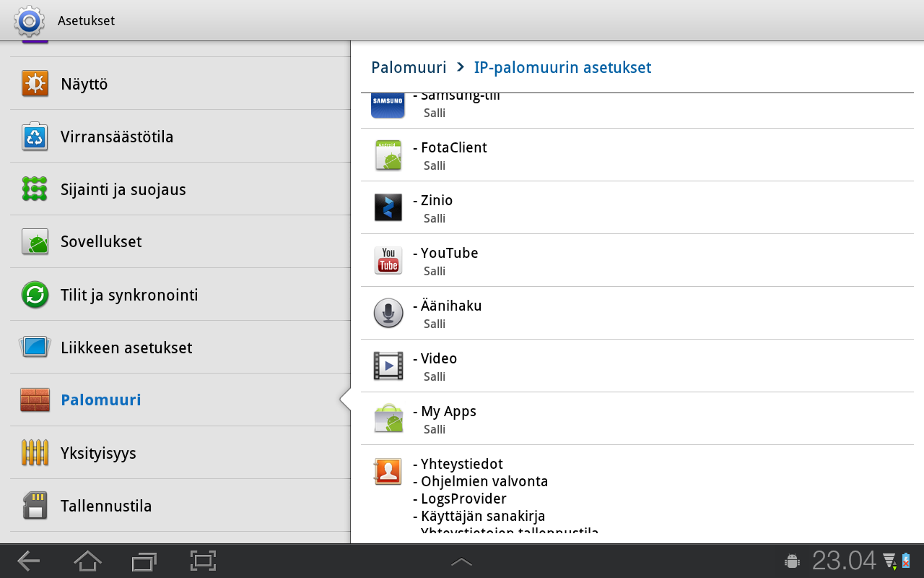Open recent apps button
924x578 pixels.
[144, 561]
